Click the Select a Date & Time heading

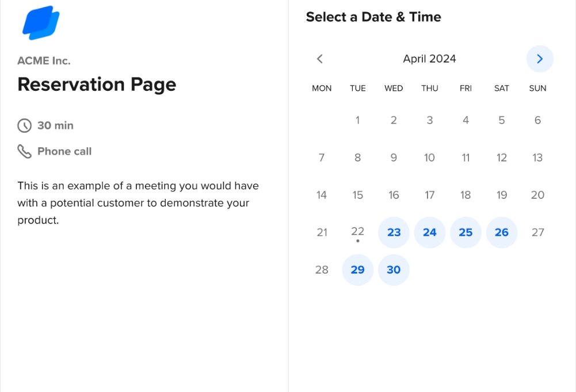373,17
